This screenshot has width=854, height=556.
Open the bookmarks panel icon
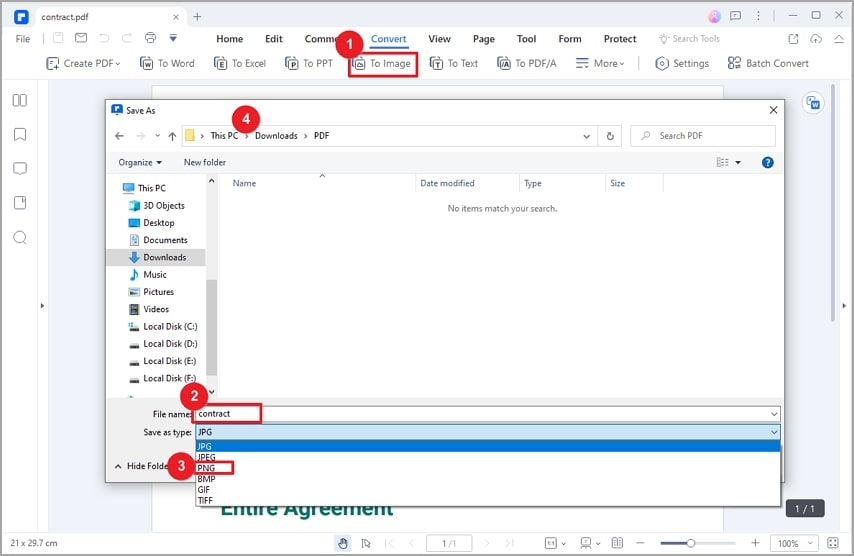coord(20,135)
